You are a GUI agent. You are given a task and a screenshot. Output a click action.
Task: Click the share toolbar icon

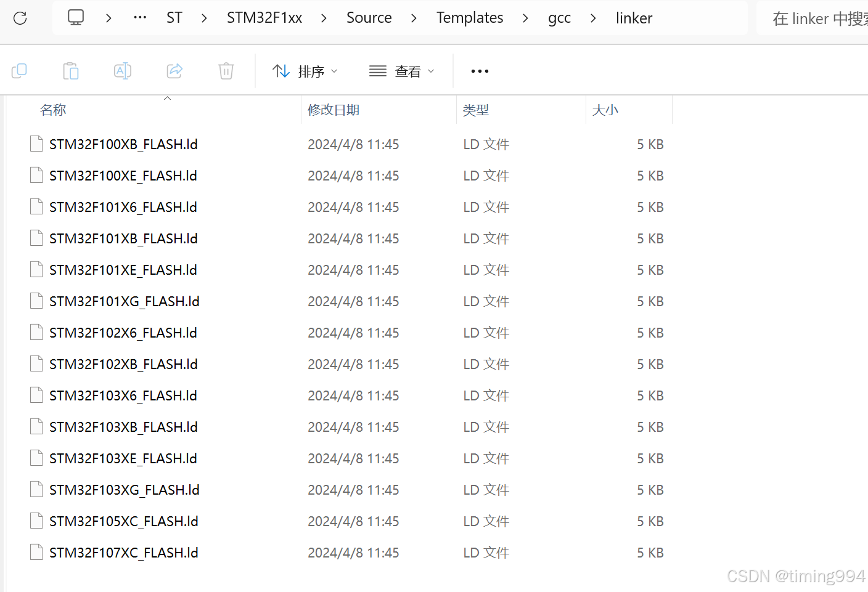[x=174, y=71]
